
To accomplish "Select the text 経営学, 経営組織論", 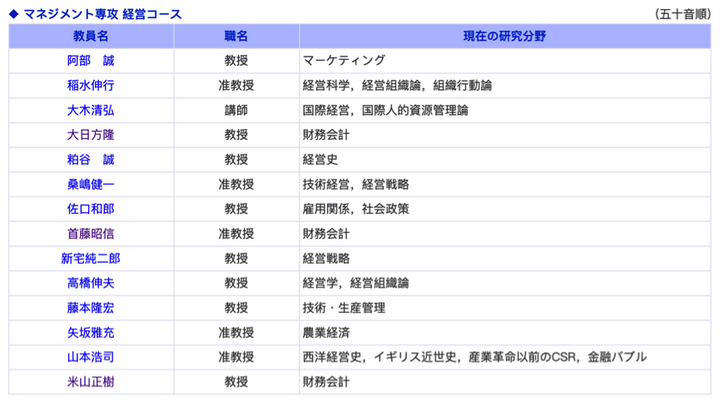I will click(x=356, y=283).
